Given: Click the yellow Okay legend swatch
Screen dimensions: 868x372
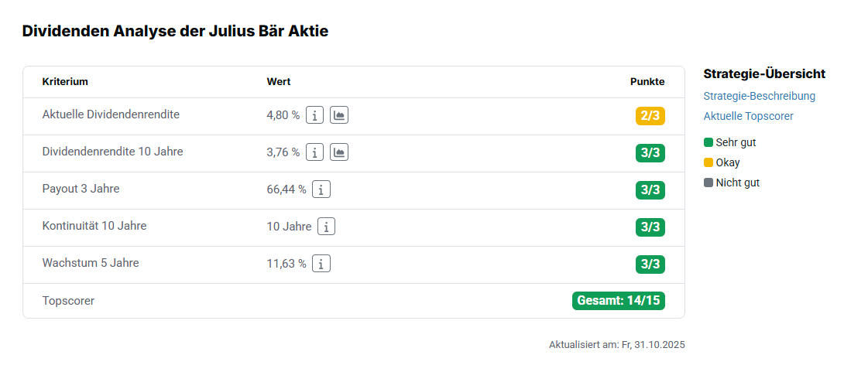Looking at the screenshot, I should (x=708, y=162).
